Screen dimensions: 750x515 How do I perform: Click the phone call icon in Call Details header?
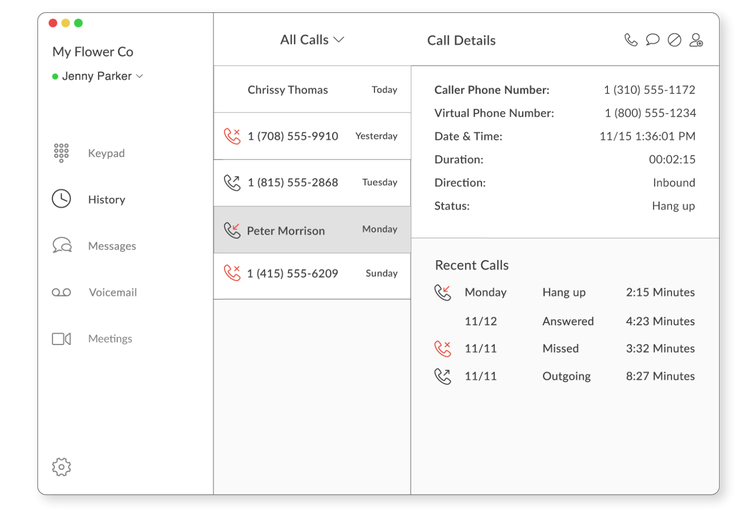(x=630, y=40)
